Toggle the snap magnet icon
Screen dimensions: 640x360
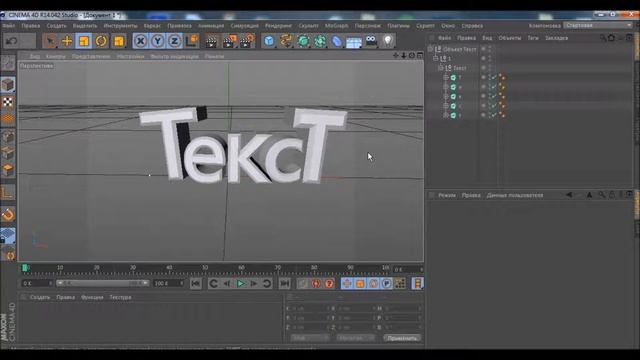click(8, 214)
